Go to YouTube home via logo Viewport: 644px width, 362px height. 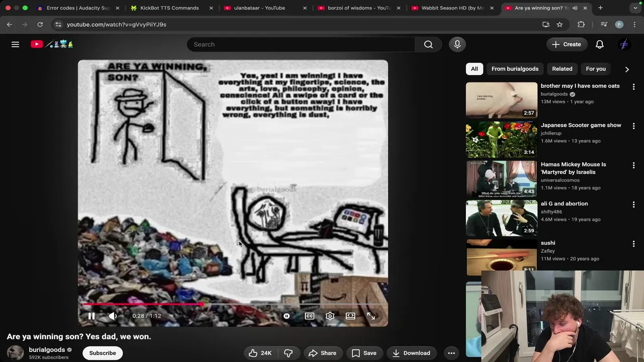(52, 44)
